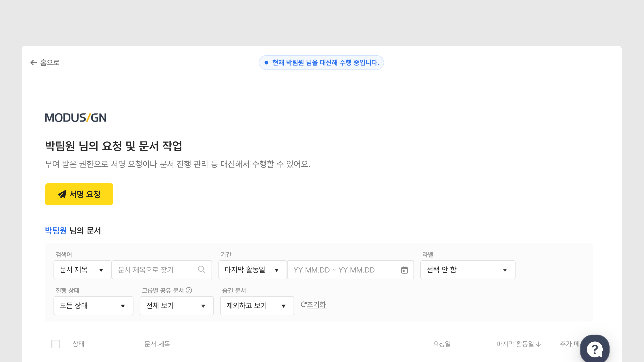Click the YY.MM.DD date range field

pos(351,269)
